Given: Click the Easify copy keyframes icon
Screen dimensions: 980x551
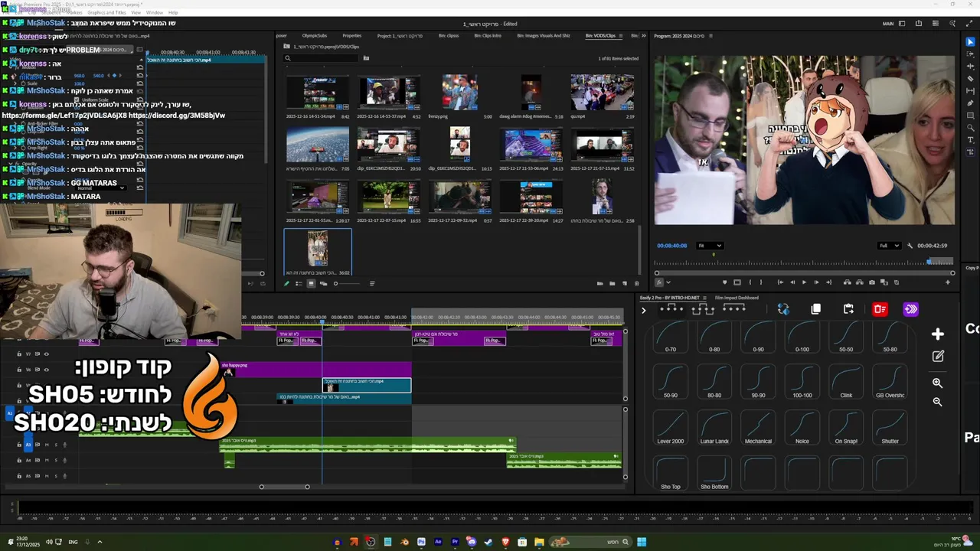Looking at the screenshot, I should coord(816,309).
